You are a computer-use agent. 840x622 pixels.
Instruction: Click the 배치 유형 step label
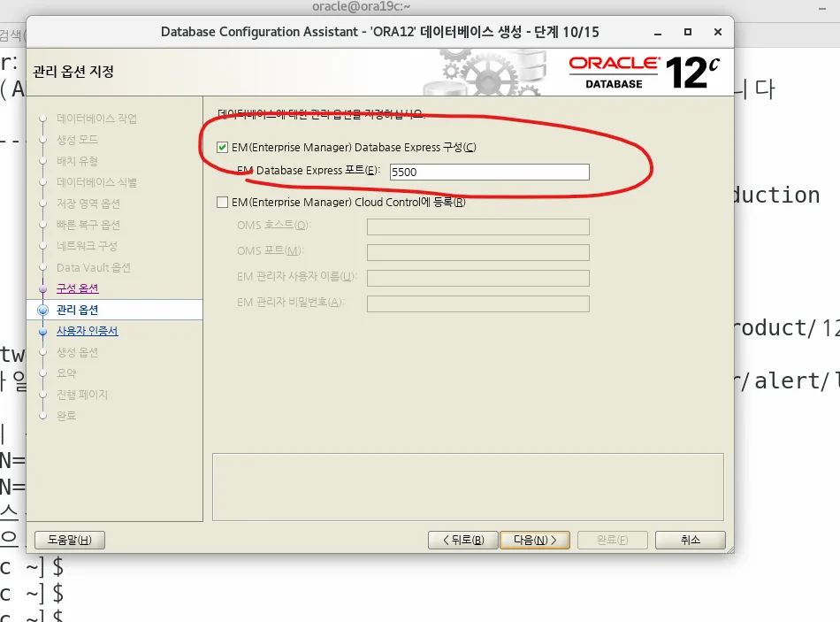(x=78, y=161)
